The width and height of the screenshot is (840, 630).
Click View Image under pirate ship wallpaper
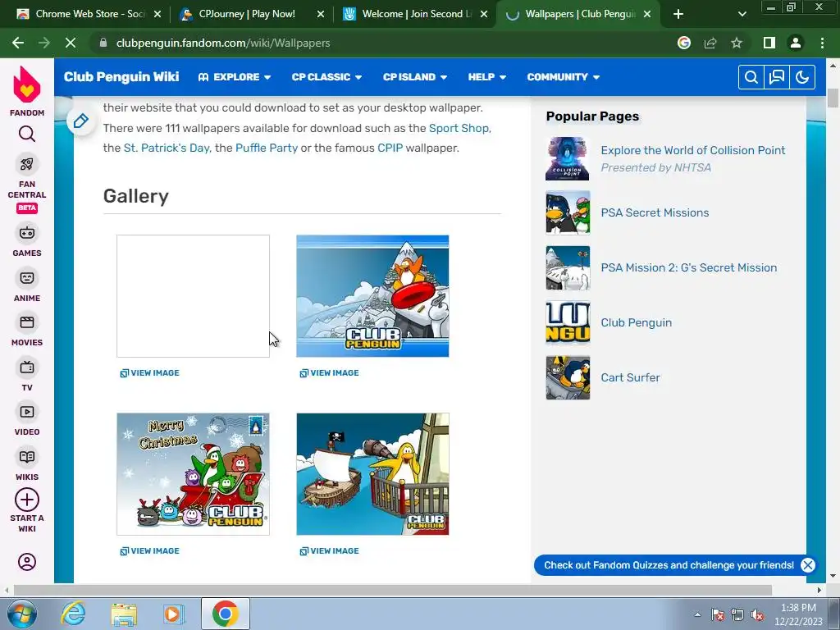[330, 550]
